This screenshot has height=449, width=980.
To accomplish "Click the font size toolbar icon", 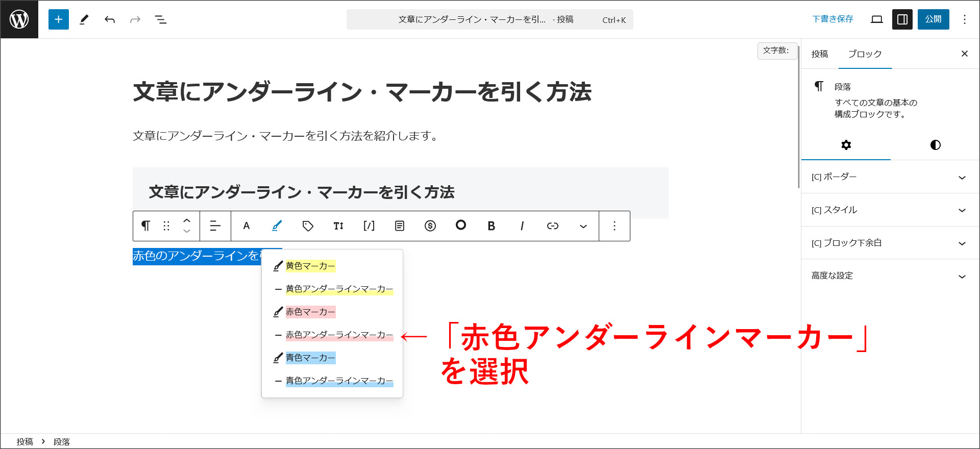I will click(338, 226).
